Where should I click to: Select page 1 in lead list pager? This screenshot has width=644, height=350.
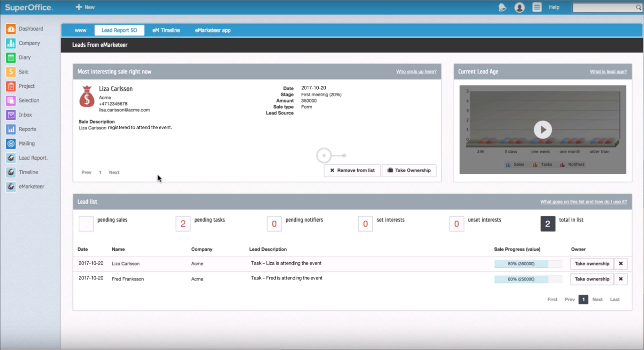pos(583,299)
